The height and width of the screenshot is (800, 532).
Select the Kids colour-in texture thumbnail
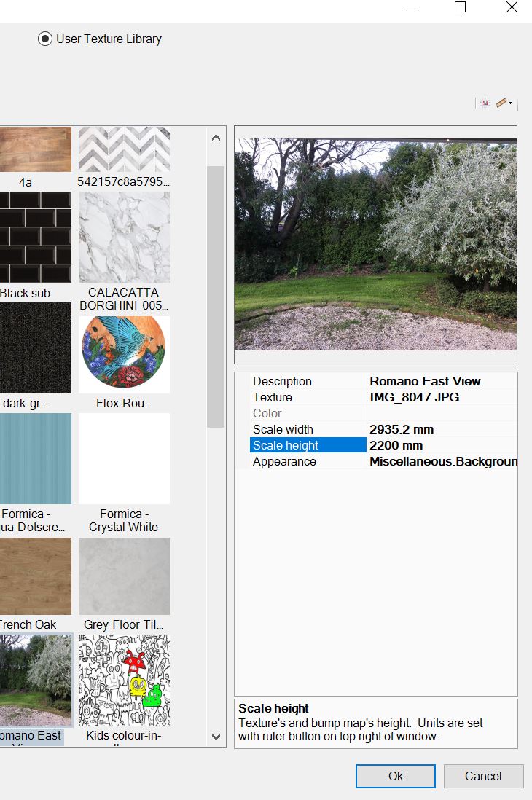pos(124,680)
